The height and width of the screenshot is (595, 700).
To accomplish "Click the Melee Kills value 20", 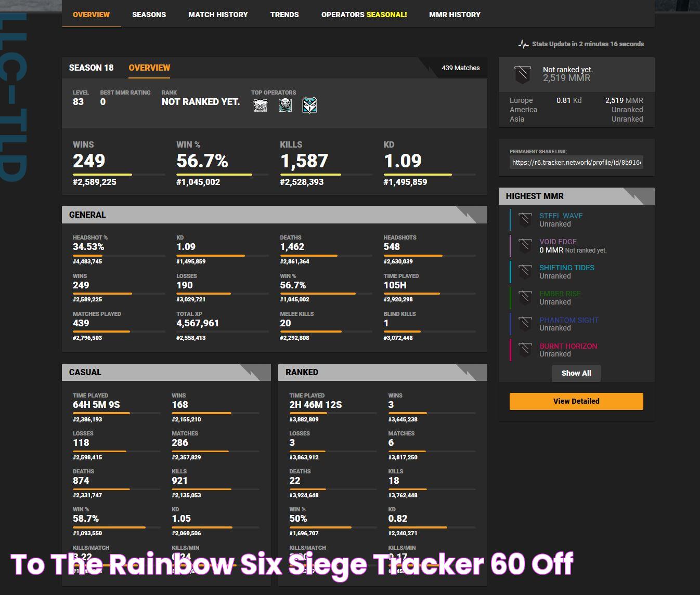I will (286, 323).
